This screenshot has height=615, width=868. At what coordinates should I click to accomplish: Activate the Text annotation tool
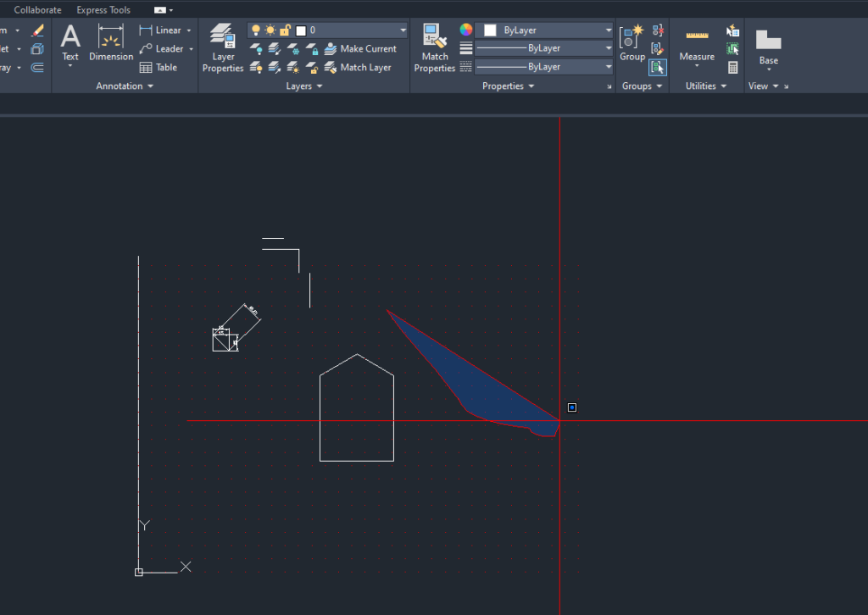click(70, 42)
